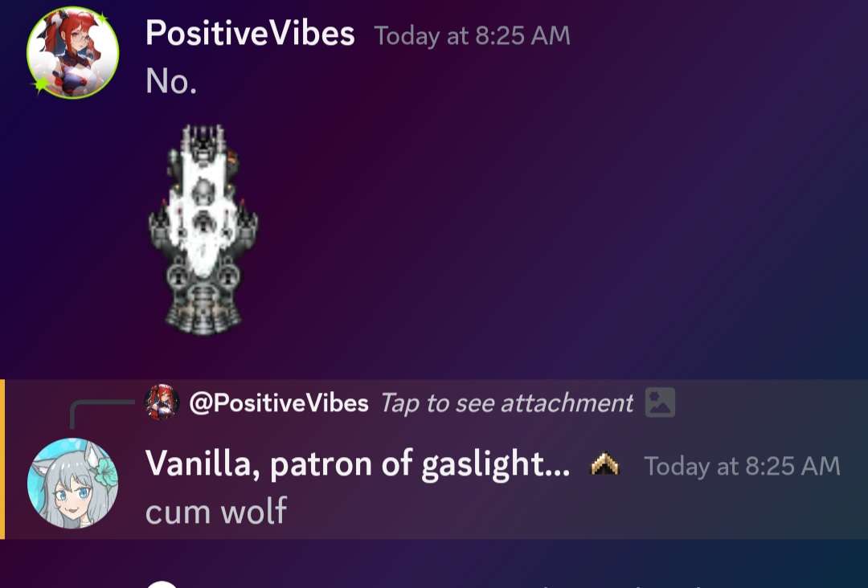Select the "No." message text
Viewport: 868px width, 588px height.
(171, 81)
